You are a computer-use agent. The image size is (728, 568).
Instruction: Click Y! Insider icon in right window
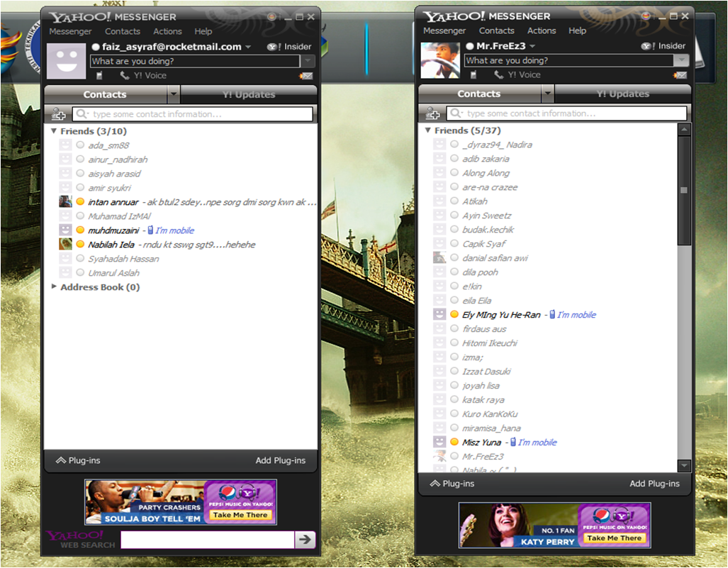(x=648, y=46)
